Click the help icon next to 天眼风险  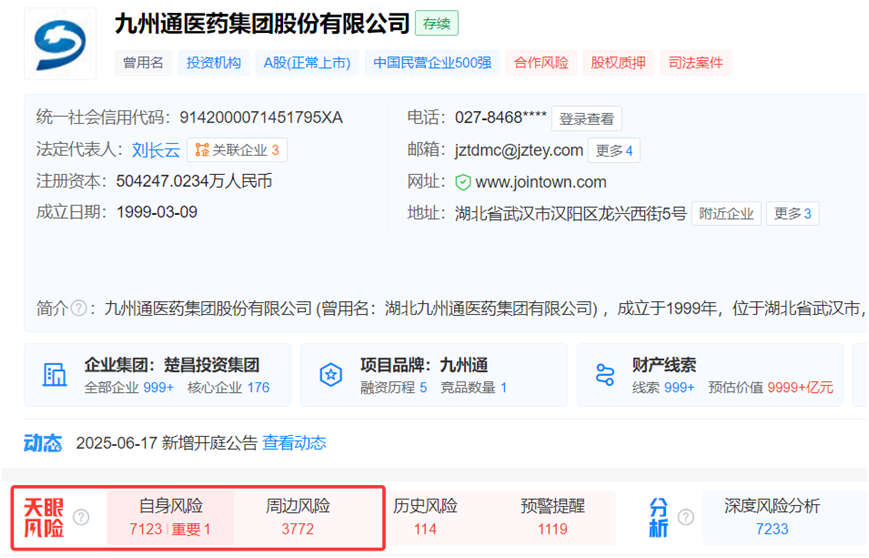coord(81,517)
